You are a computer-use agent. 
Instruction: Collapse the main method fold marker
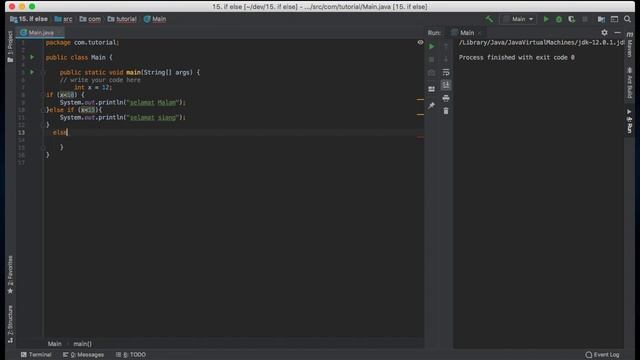pos(43,73)
